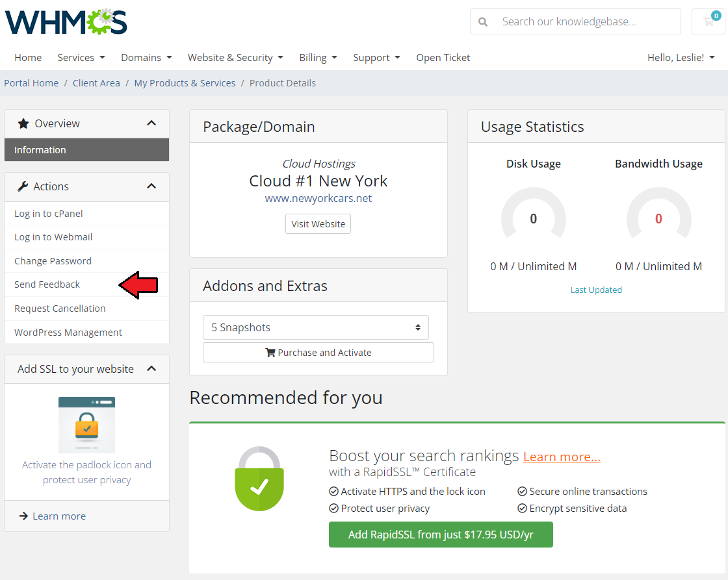Click Client Area breadcrumb
Viewport: 728px width, 580px height.
(x=96, y=83)
